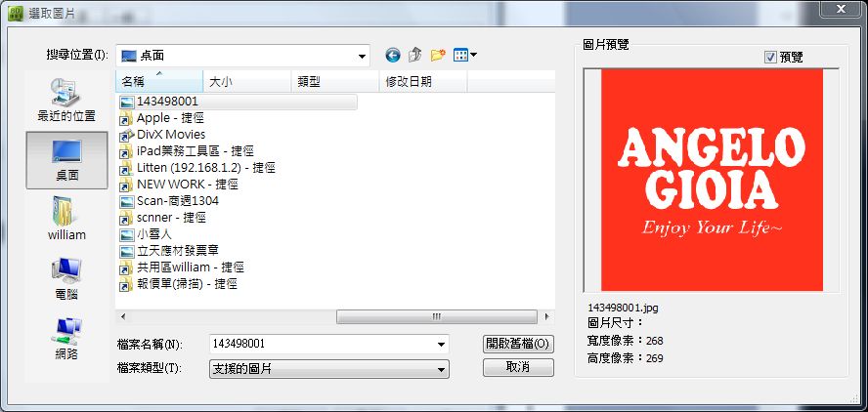Open the 檔案名稱 dropdown arrow
The image size is (868, 412).
coord(441,344)
